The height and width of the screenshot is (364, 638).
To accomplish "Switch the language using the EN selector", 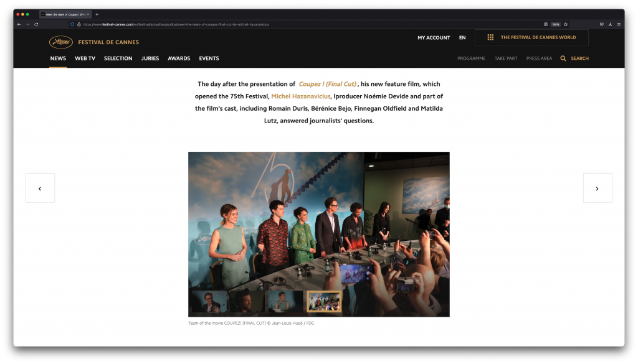I will (462, 38).
